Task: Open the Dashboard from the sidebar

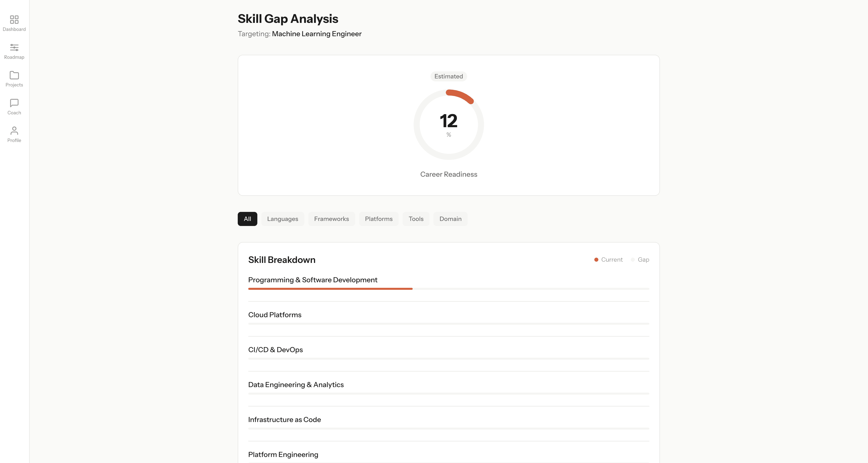Action: (x=14, y=23)
